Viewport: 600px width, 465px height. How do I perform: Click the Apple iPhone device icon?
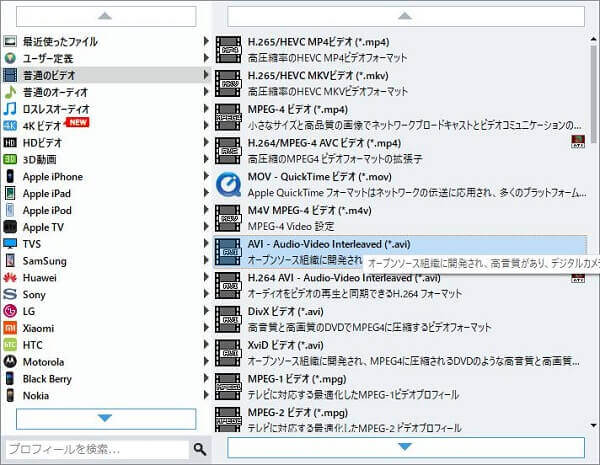coord(10,176)
